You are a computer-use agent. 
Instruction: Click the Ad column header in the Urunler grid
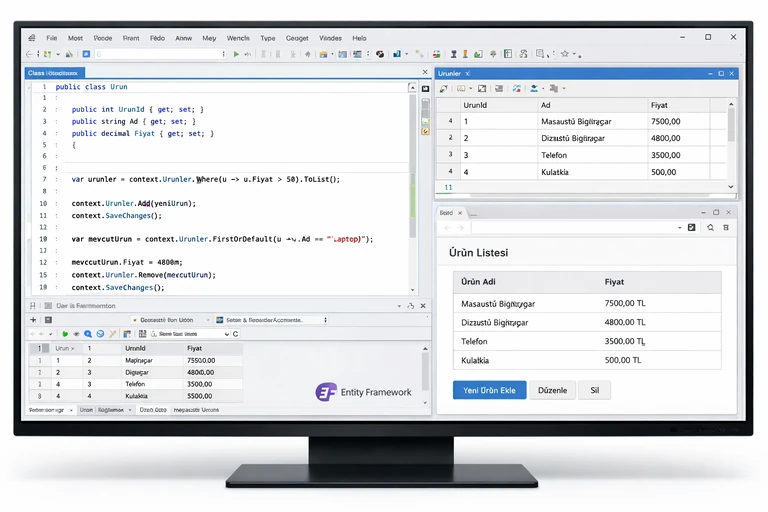[x=592, y=105]
